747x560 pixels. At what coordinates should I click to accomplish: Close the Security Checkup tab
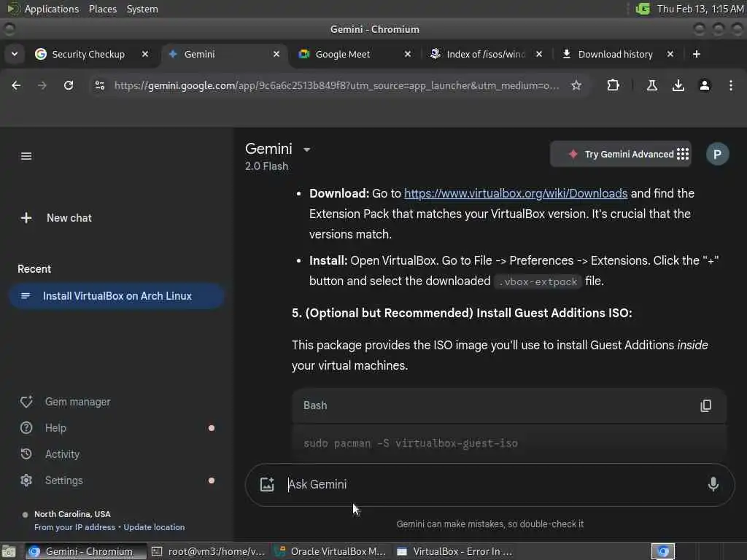[x=145, y=54]
